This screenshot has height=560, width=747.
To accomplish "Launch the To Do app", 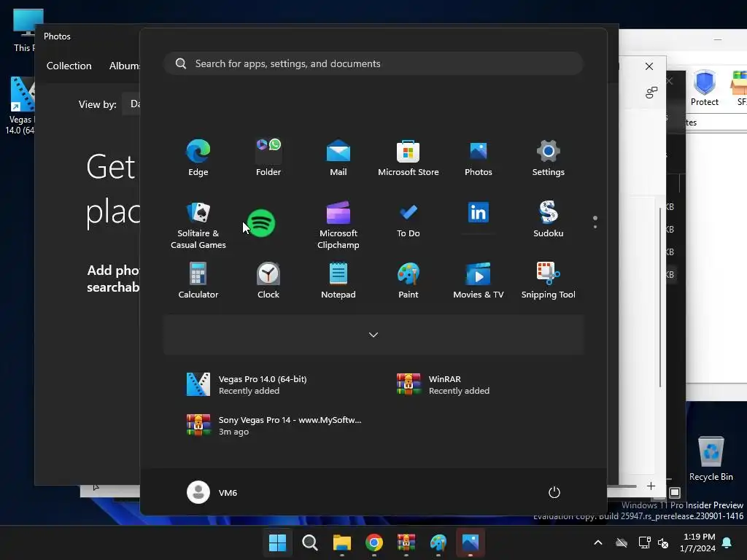I will coord(409,220).
